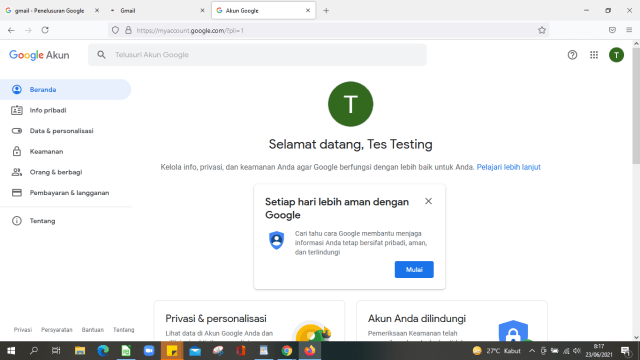The height and width of the screenshot is (360, 640).
Task: Close the Gmail tab
Action: (202, 11)
